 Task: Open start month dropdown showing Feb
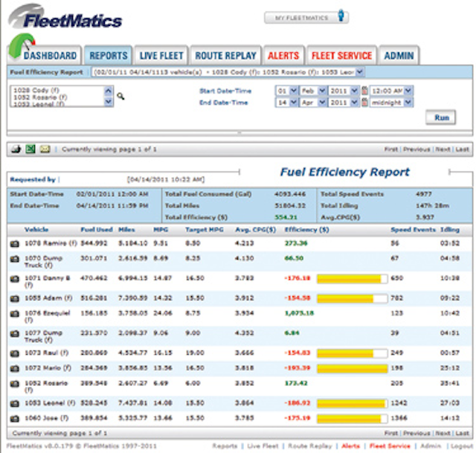pos(312,91)
